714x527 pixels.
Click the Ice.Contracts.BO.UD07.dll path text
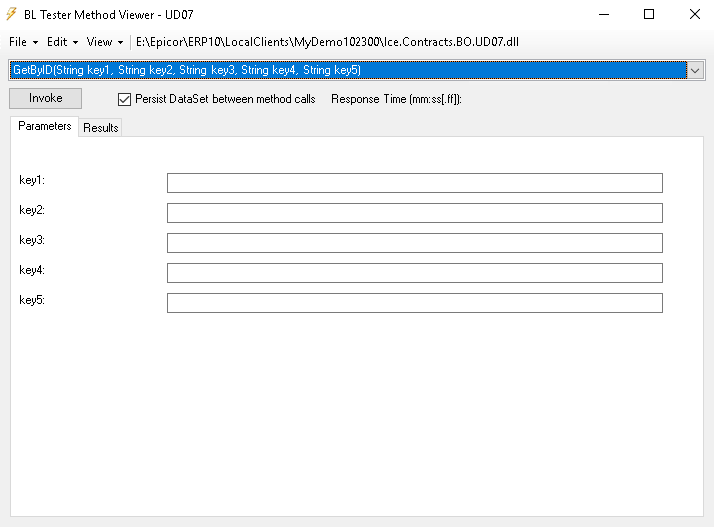pos(327,42)
